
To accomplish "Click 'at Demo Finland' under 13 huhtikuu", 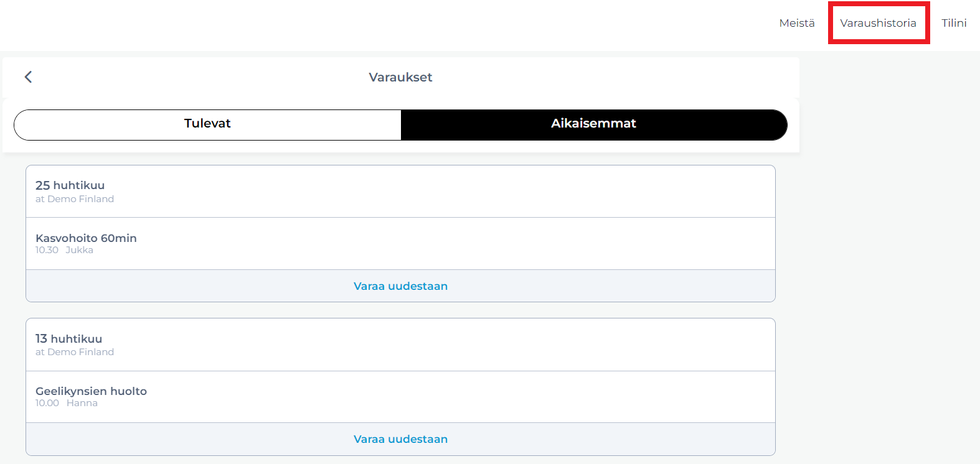I will (75, 352).
